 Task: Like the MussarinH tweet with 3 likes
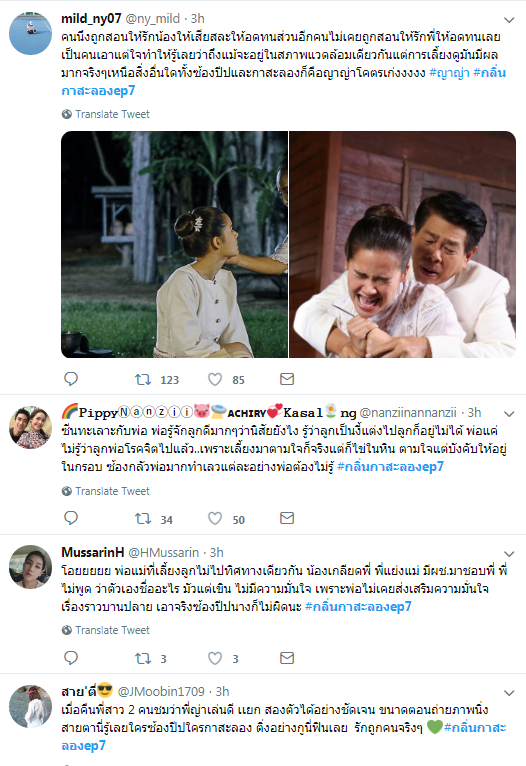[x=215, y=658]
